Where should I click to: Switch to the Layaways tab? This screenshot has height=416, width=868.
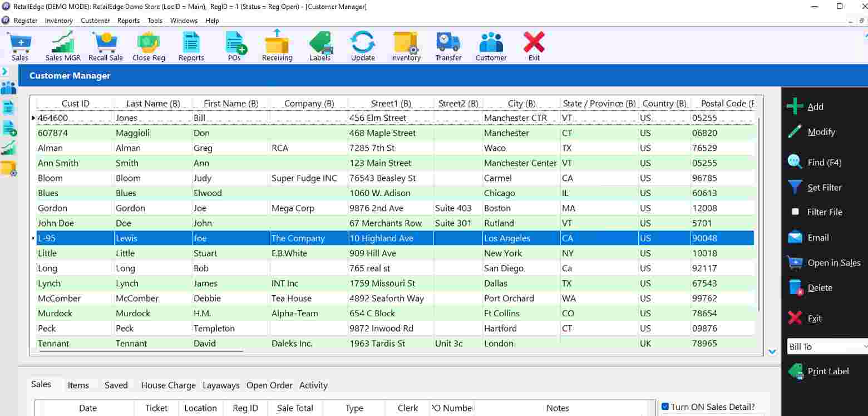click(221, 385)
